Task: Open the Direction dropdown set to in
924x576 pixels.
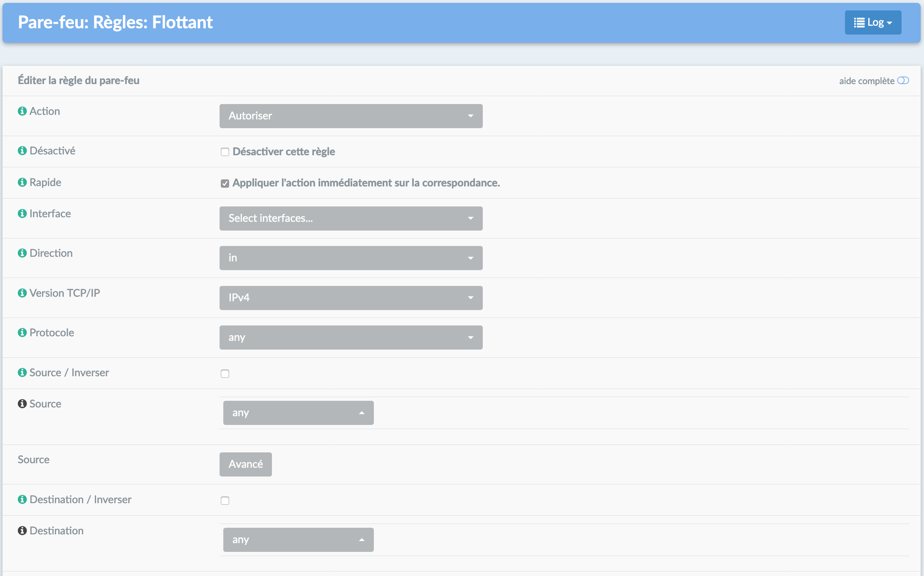Action: (351, 258)
